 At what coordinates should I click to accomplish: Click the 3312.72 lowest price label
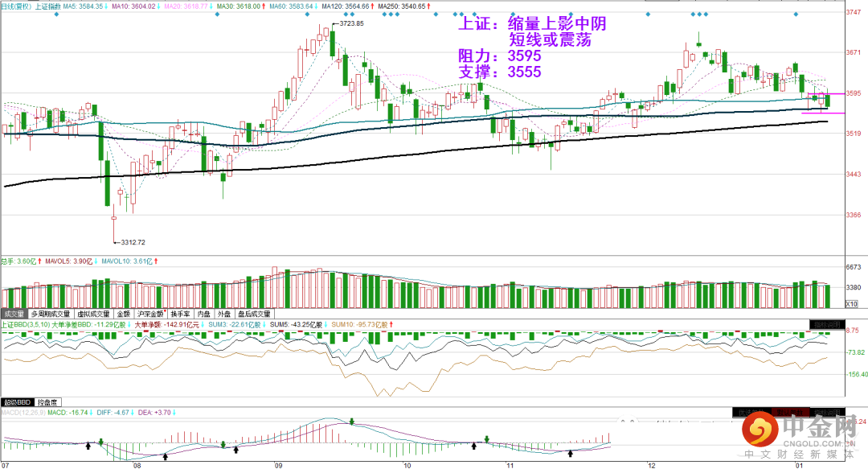pyautogui.click(x=133, y=242)
